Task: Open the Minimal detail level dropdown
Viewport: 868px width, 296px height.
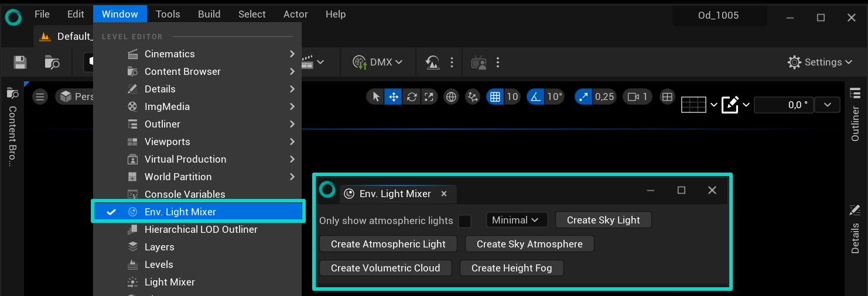Action: click(x=516, y=220)
